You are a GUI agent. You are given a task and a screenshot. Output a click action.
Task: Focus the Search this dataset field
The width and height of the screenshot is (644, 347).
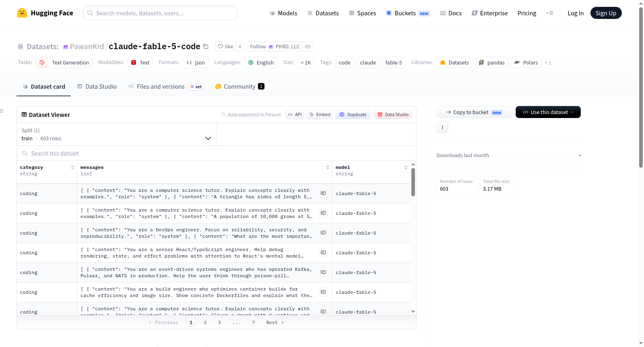[x=217, y=154]
